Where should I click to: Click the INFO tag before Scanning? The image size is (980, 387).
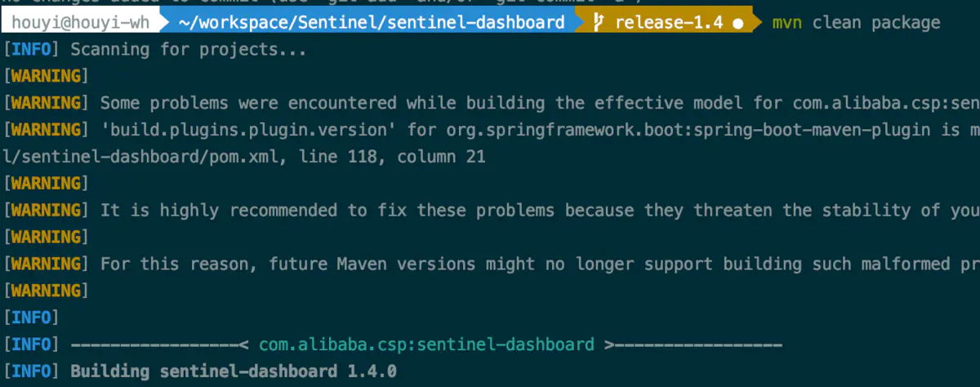(x=31, y=50)
